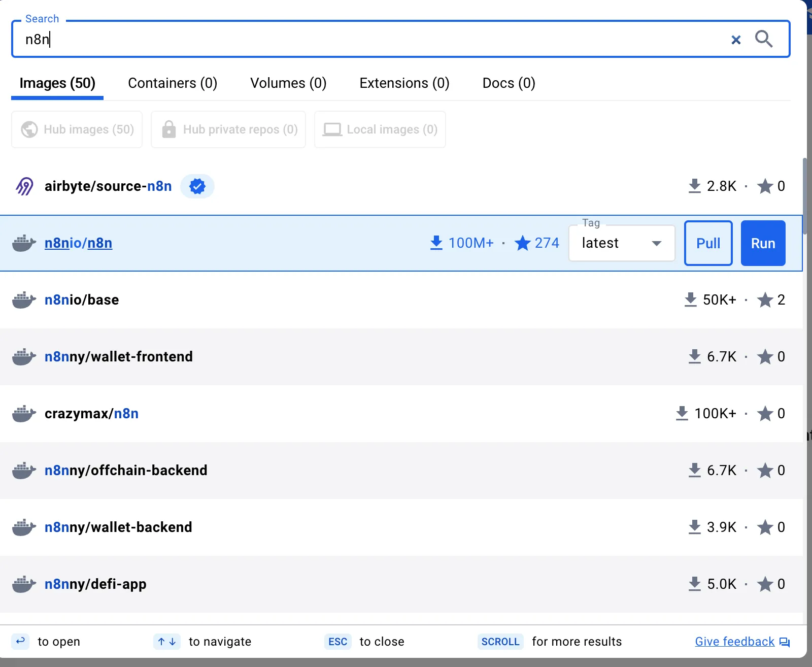Clear the search text with the X icon
The height and width of the screenshot is (667, 812).
[736, 40]
